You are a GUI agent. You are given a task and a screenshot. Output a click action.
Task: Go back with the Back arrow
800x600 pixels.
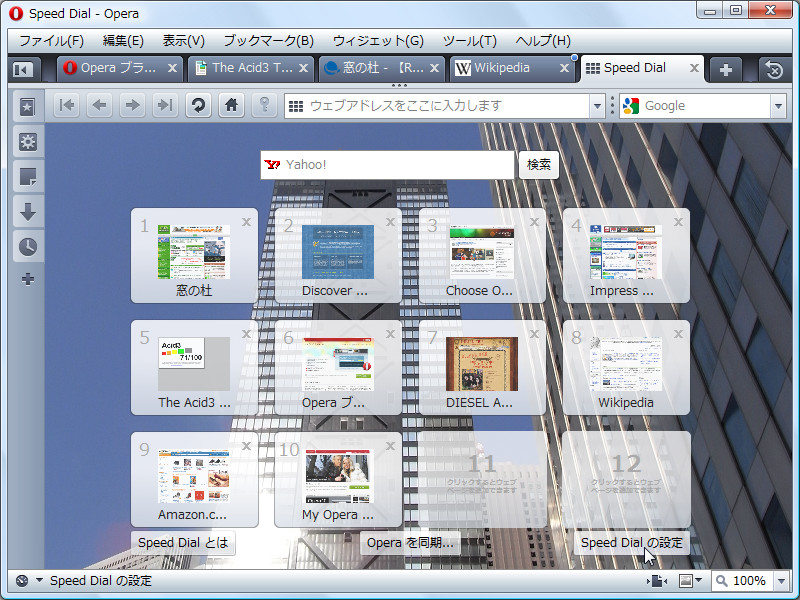[x=99, y=106]
